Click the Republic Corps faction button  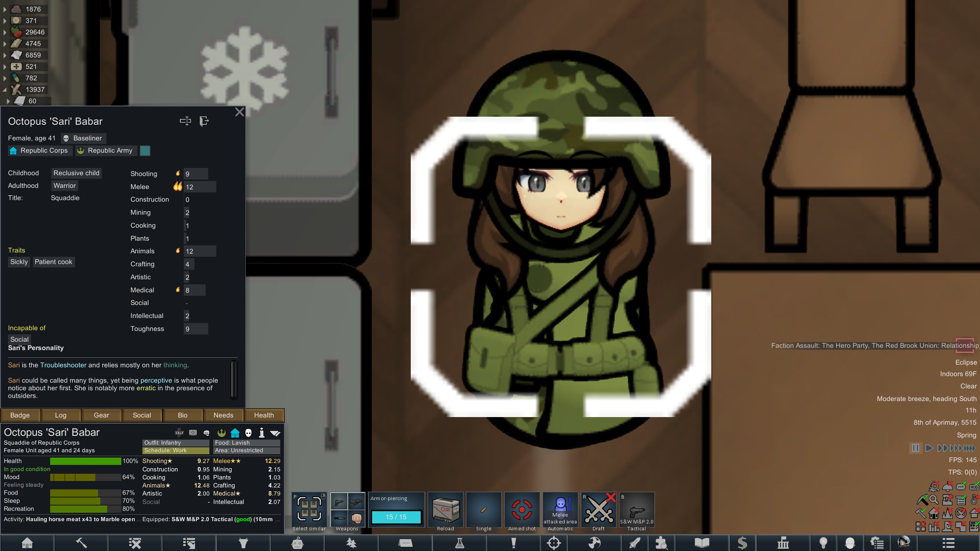pos(39,151)
